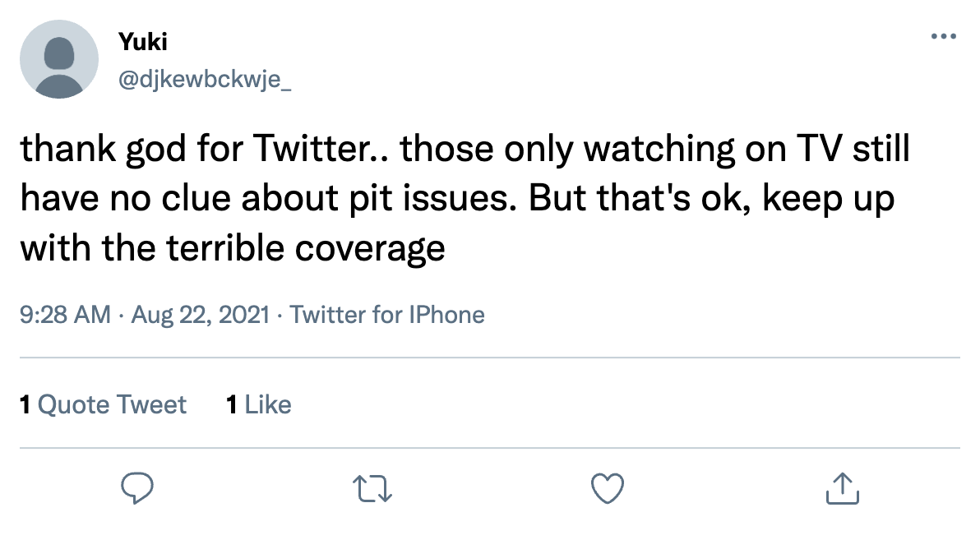Screen dimensions: 980x549
Task: Like the tweet with the heart icon
Action: pos(608,488)
